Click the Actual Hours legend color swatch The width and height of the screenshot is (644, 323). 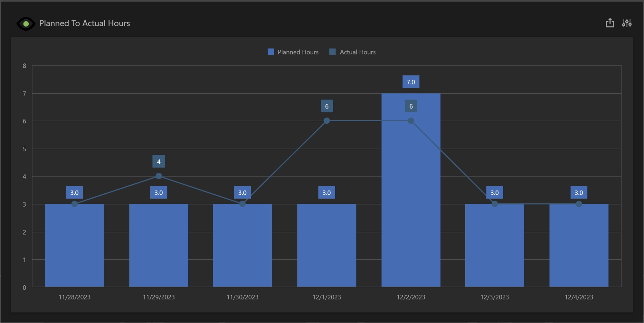coord(333,52)
